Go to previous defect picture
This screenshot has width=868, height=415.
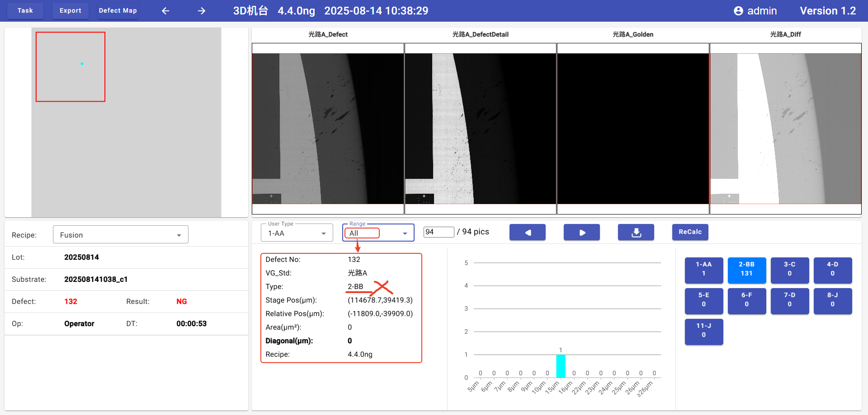point(527,232)
